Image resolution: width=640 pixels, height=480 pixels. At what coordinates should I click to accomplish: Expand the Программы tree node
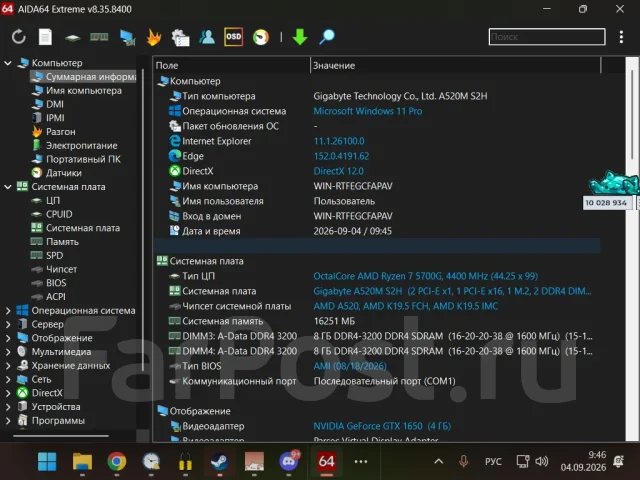click(8, 420)
